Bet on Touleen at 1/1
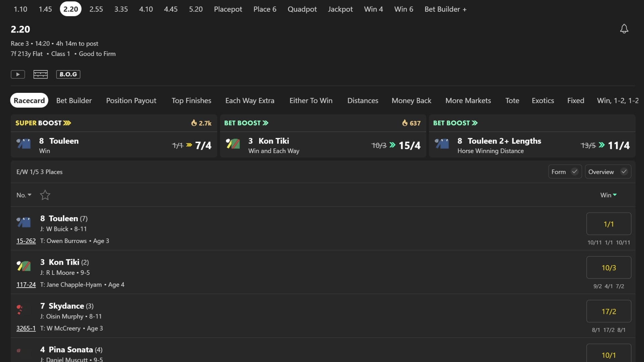Viewport: 644px width, 362px height. 609,224
